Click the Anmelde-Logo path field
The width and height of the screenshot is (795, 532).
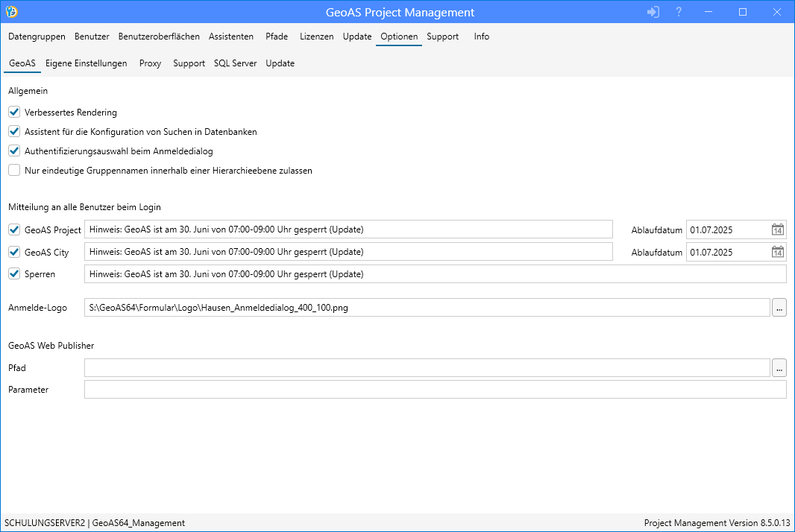[x=427, y=308]
